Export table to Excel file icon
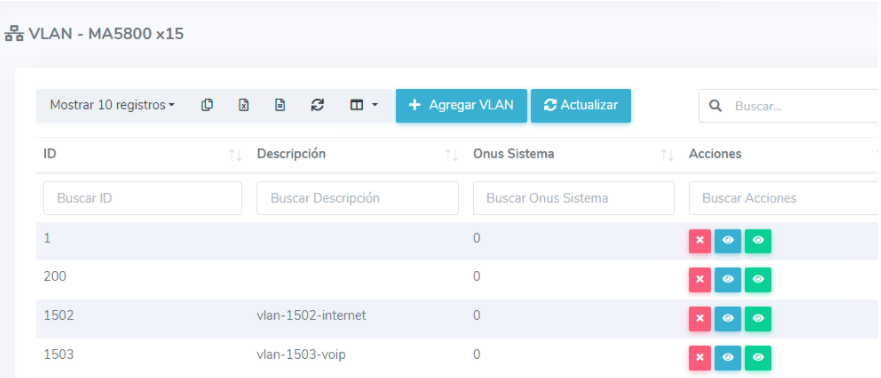Screen dimensions: 881x378 tap(243, 105)
